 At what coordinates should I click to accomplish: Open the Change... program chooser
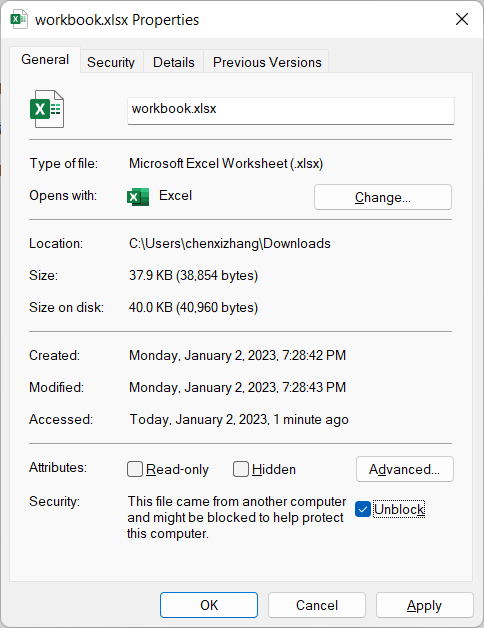[x=383, y=197]
